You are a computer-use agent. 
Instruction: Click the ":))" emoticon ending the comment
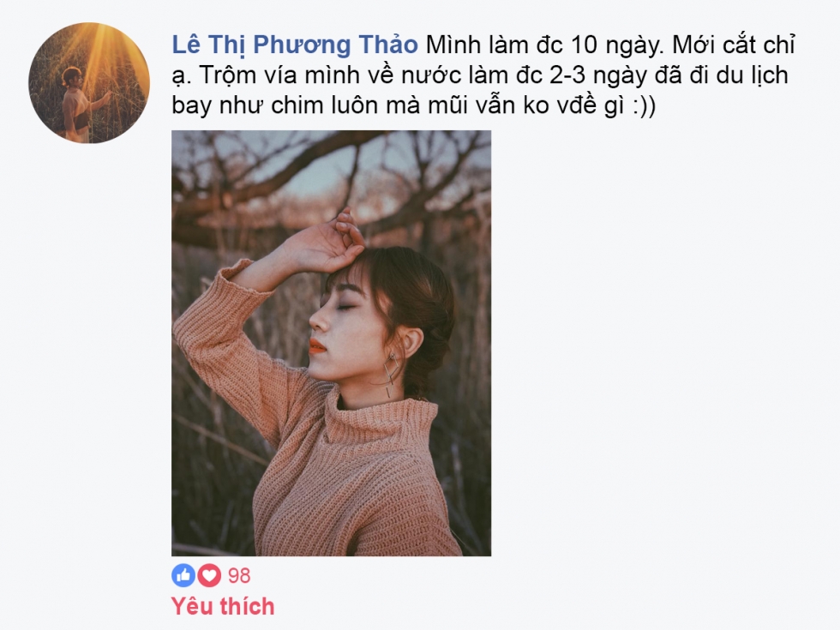(x=643, y=105)
